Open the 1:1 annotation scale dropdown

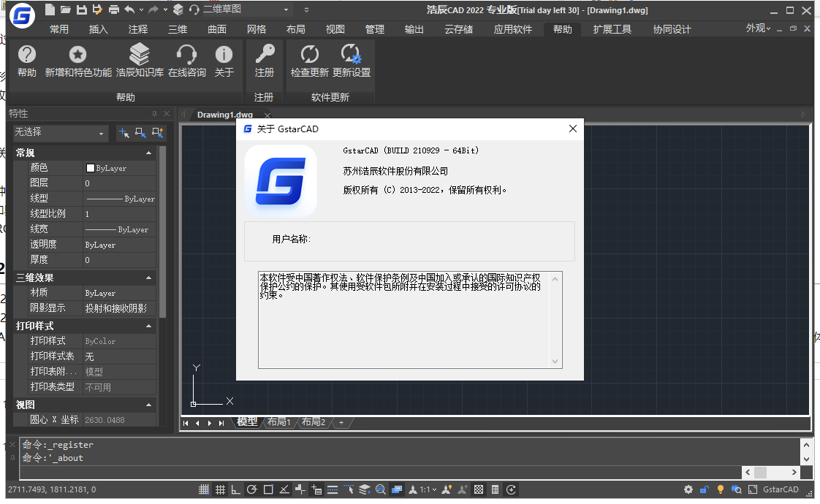click(429, 489)
